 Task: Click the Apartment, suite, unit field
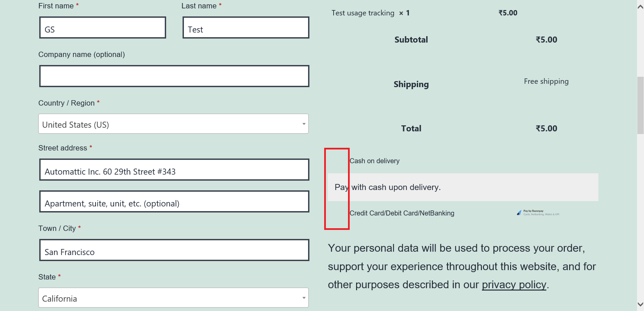174,201
